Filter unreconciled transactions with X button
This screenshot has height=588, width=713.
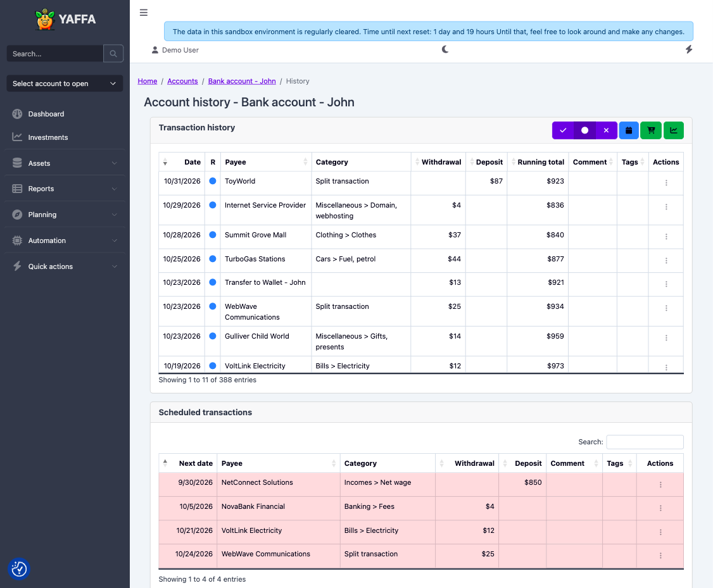[606, 130]
